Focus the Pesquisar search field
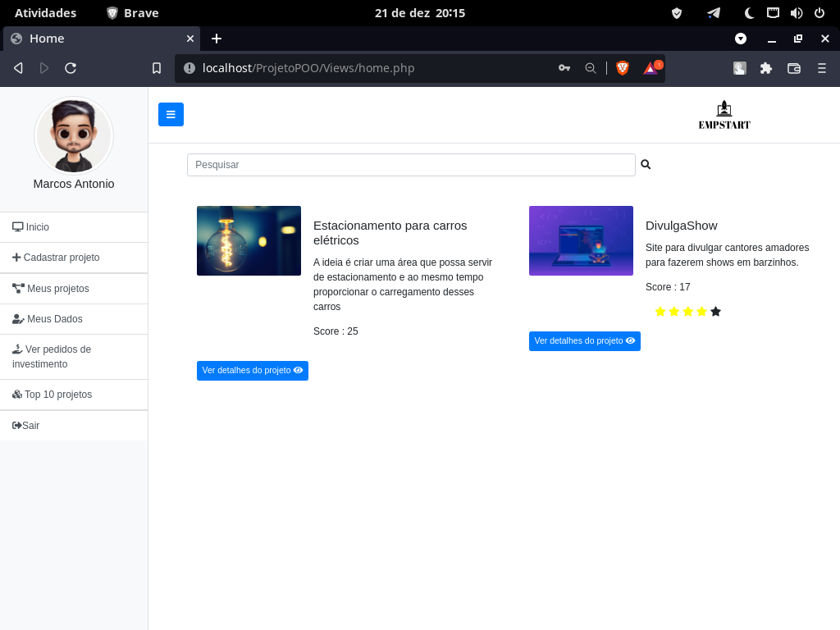 [x=411, y=164]
